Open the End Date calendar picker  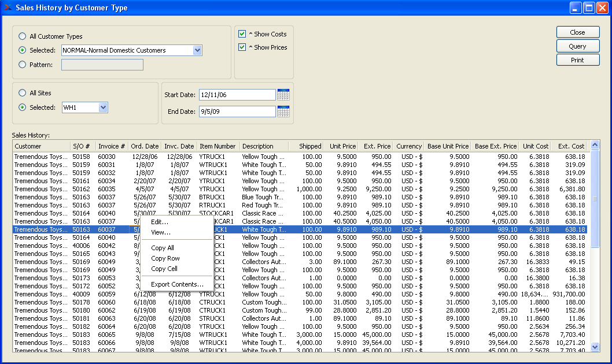pos(283,112)
